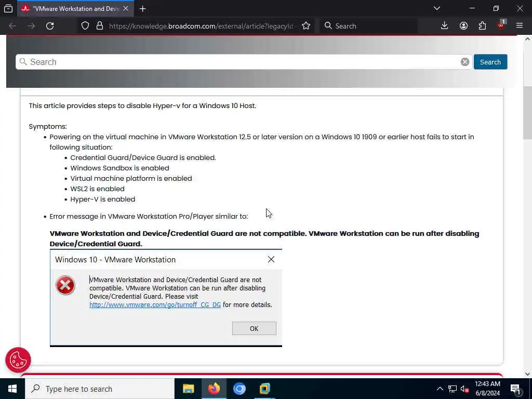The width and height of the screenshot is (532, 399).
Task: Close the VMware Workstation browser tab
Action: [126, 8]
